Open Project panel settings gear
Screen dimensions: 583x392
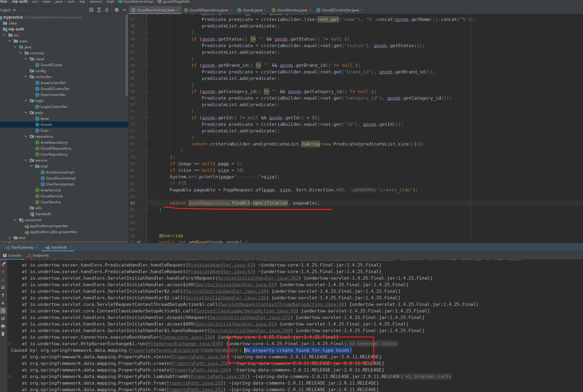[116, 10]
